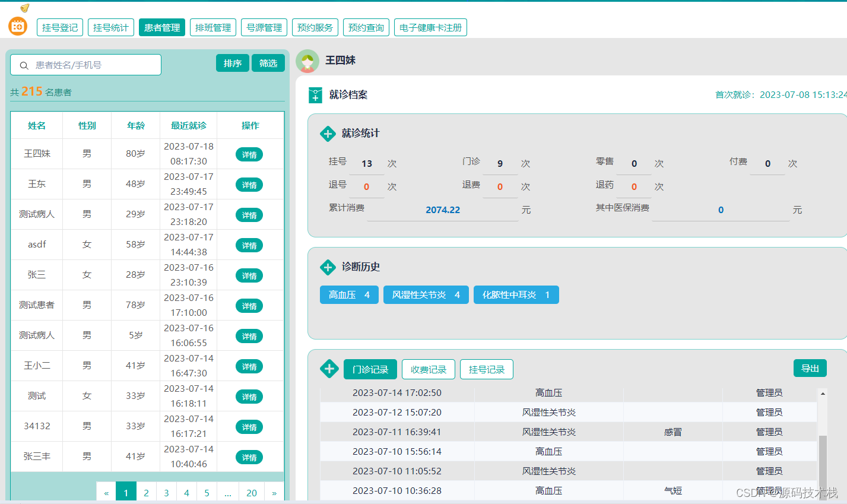Expand the 就诊统计 section plus icon

coord(328,134)
